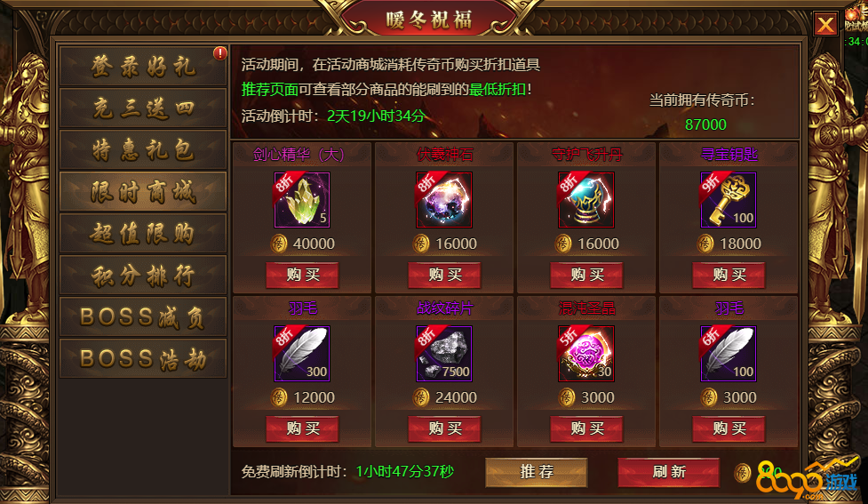
Task: Select the 伏羲神石 cosmic stone icon
Action: coord(444,200)
